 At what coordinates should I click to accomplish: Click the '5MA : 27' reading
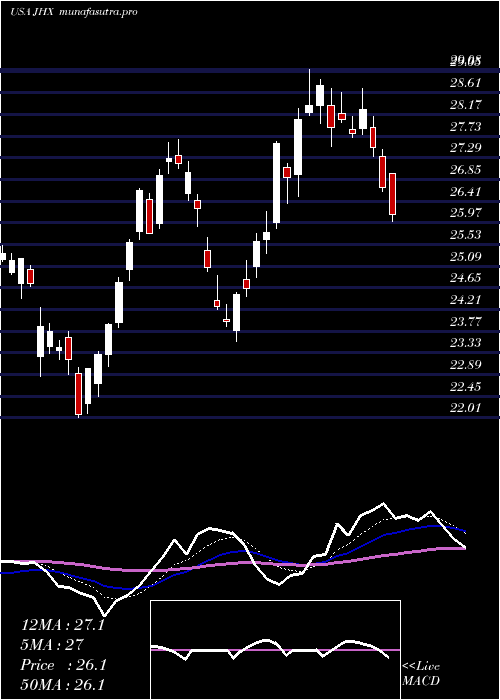click(x=52, y=645)
